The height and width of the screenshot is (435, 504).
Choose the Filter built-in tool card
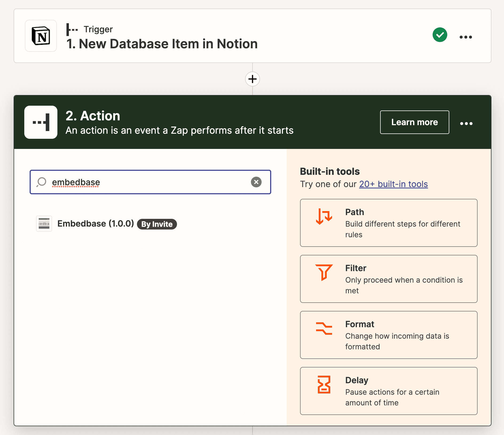[389, 279]
